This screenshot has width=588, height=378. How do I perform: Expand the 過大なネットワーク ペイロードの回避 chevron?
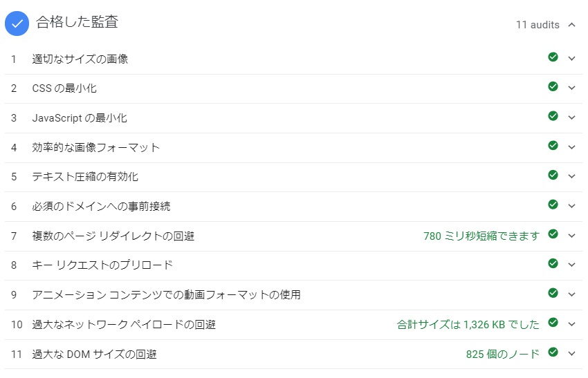[571, 324]
